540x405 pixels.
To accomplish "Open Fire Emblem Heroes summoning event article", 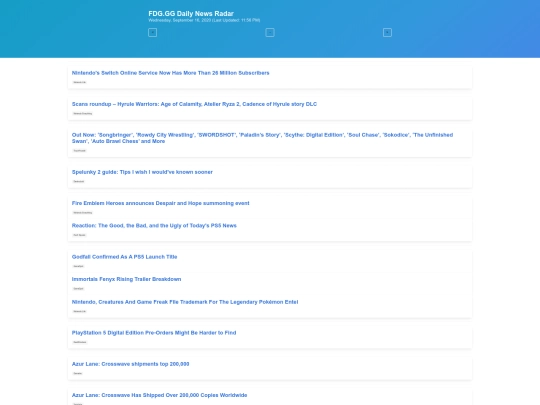I will point(160,203).
